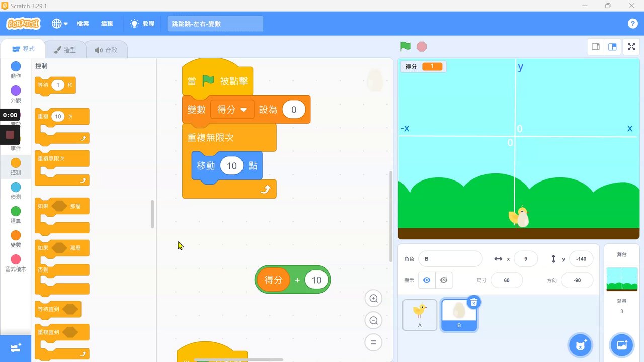Hide the sprite with crossed-eye icon
The height and width of the screenshot is (362, 644).
click(443, 280)
